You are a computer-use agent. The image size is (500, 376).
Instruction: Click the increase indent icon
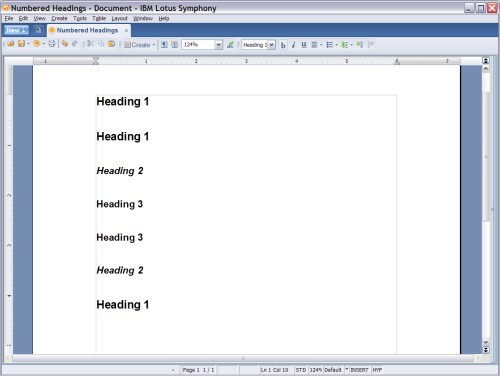click(x=371, y=44)
